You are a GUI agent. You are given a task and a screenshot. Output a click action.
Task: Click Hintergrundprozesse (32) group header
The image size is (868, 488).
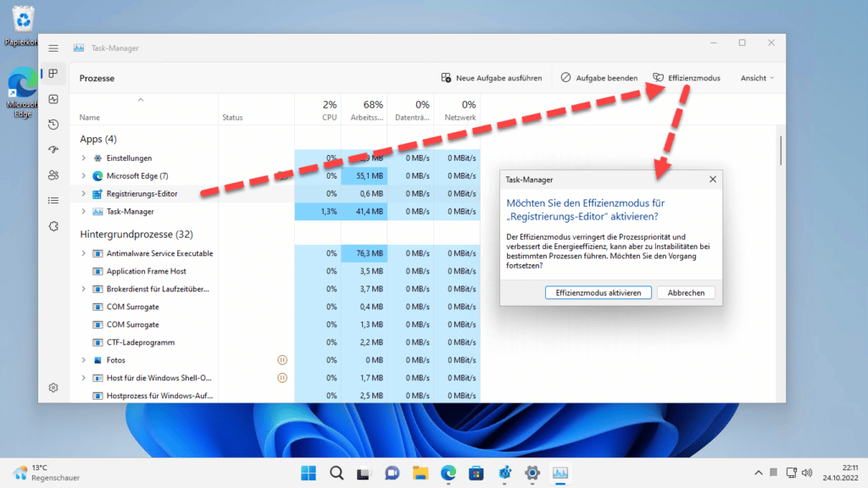(136, 234)
